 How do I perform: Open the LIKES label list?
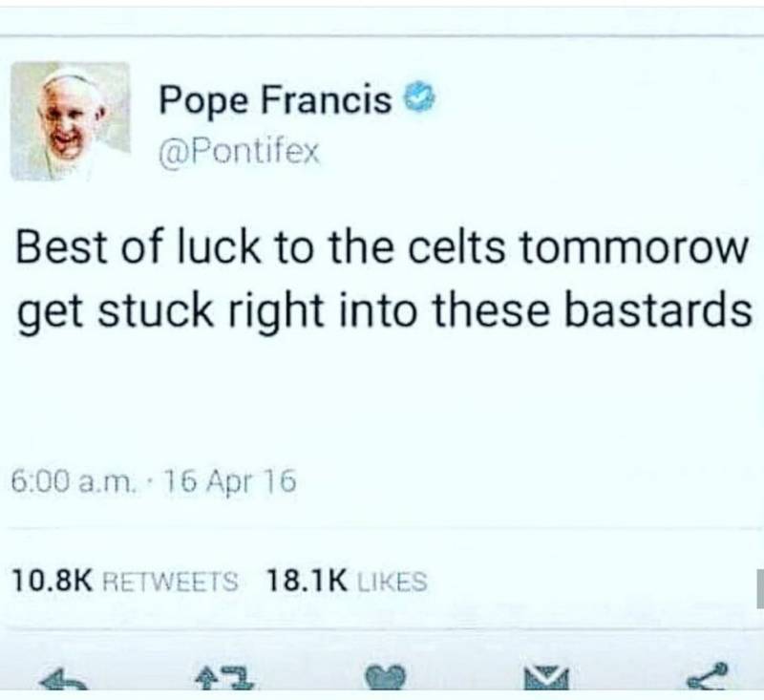pos(393,582)
